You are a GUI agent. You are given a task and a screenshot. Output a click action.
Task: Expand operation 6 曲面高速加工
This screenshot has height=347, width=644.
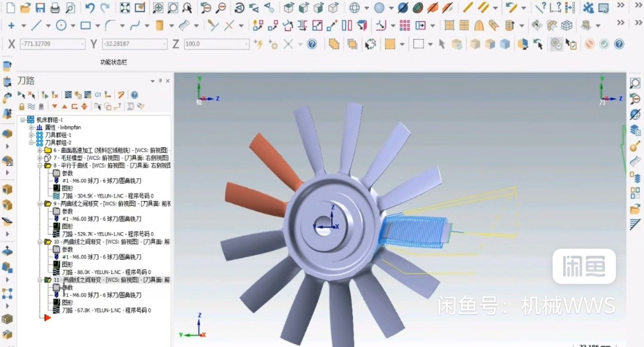tap(39, 150)
